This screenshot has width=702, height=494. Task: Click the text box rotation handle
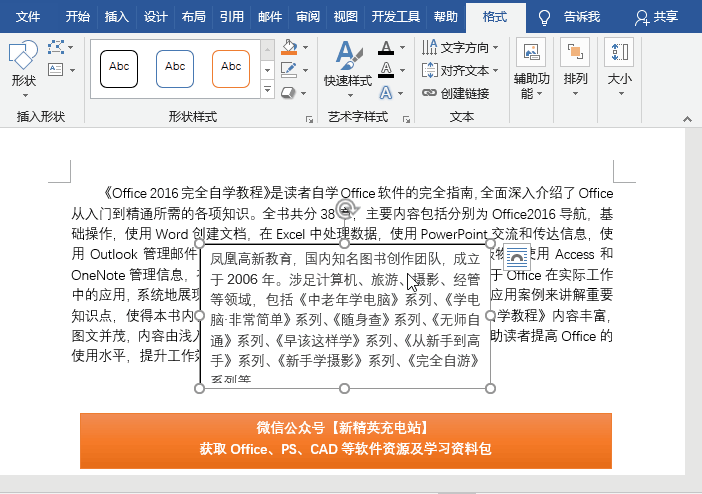tap(347, 208)
